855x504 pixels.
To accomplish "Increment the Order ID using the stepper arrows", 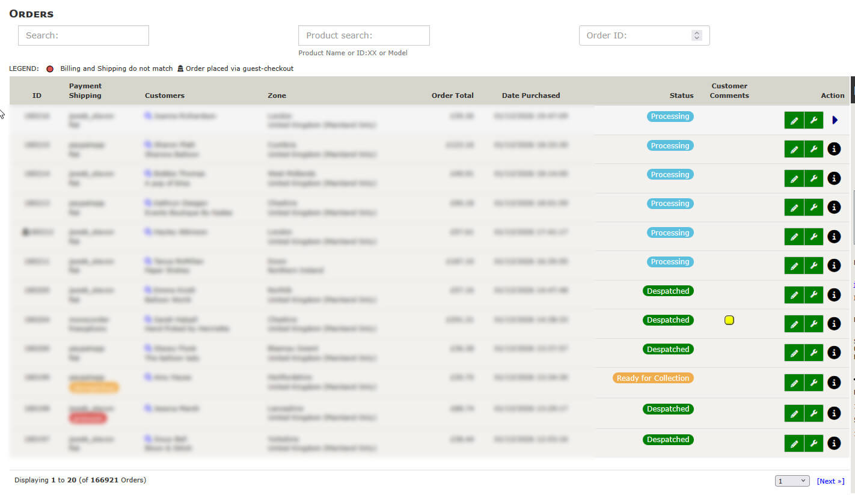I will click(697, 33).
